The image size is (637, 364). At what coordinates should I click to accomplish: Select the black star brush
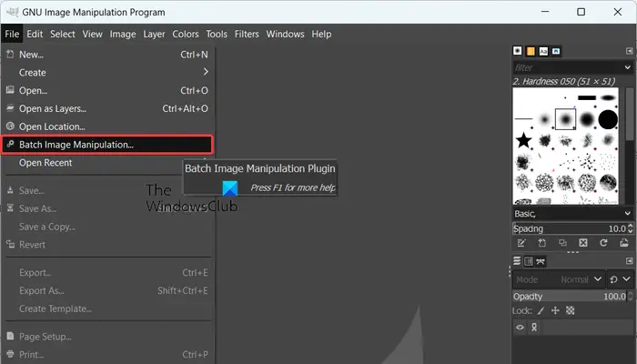[x=523, y=140]
